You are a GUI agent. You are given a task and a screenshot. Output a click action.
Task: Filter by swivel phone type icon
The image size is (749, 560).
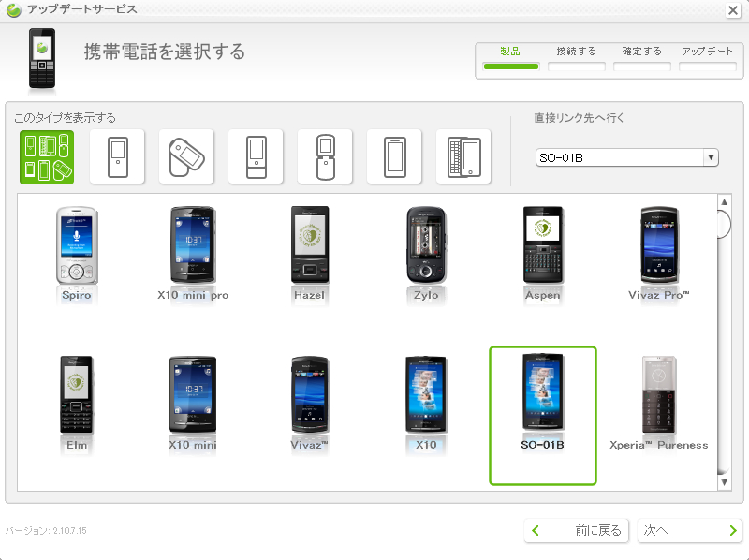[x=186, y=157]
